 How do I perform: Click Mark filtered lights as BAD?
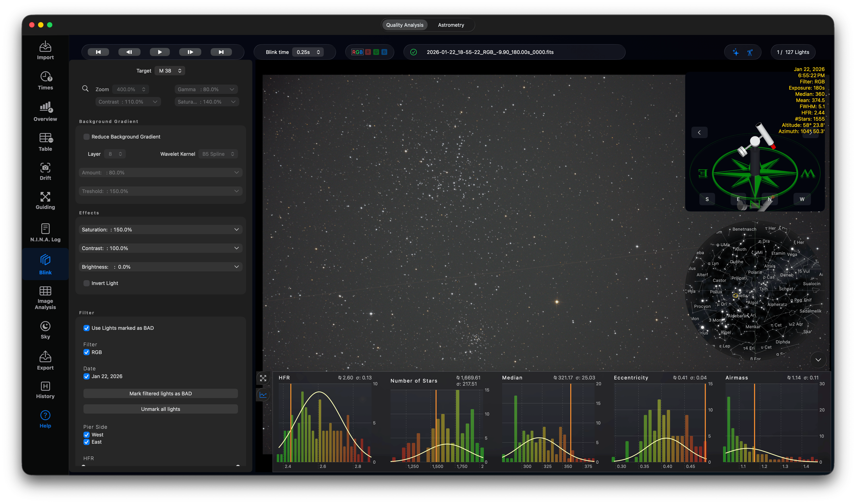pyautogui.click(x=160, y=394)
